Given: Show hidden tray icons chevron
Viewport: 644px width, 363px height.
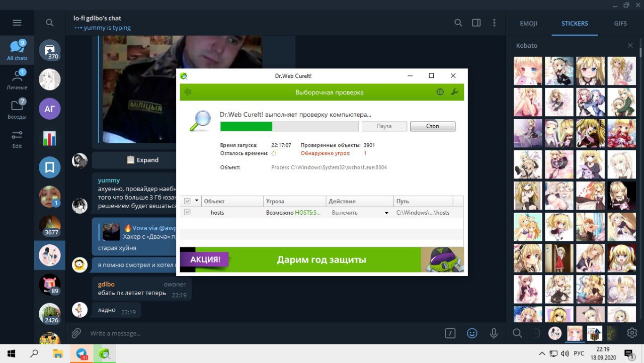Looking at the screenshot, I should pyautogui.click(x=542, y=353).
